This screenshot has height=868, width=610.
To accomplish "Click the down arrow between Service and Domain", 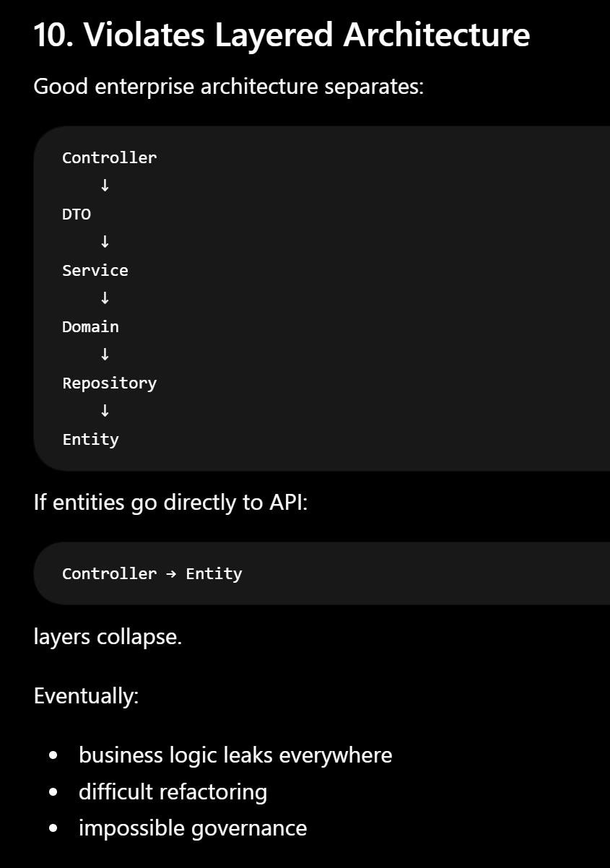I will 105,298.
